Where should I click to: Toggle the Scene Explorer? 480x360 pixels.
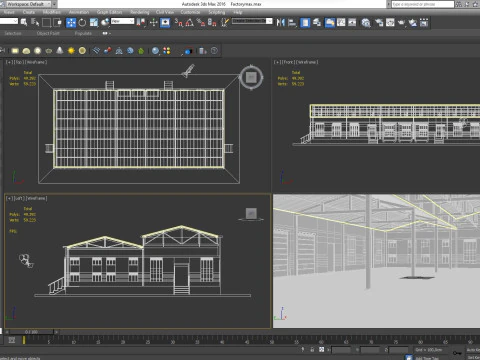pos(305,22)
